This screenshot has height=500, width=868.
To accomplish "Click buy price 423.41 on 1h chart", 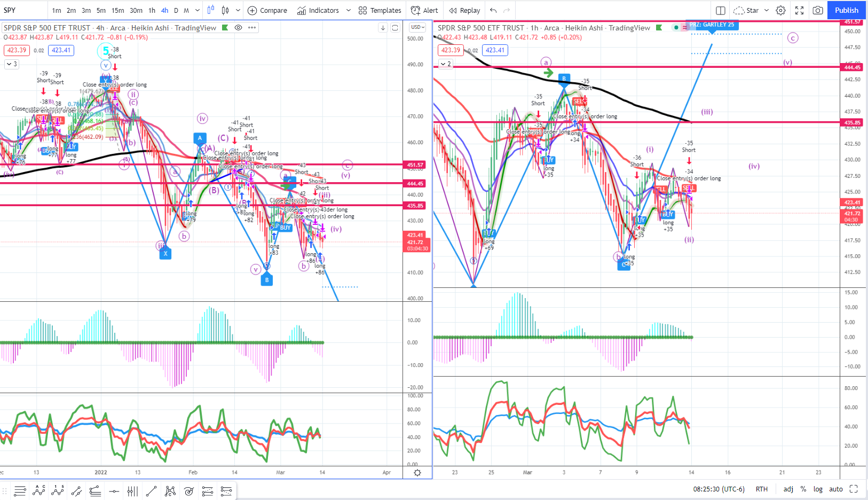I will [495, 50].
